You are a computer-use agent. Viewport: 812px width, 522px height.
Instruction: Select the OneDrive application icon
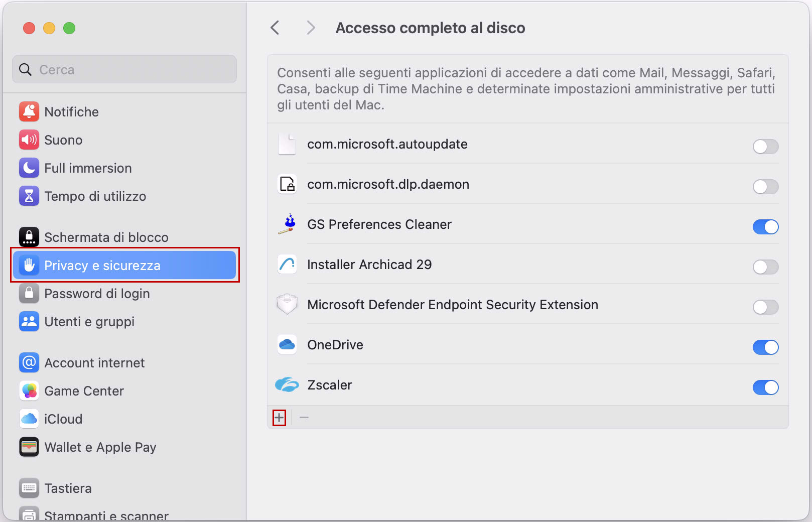(287, 344)
